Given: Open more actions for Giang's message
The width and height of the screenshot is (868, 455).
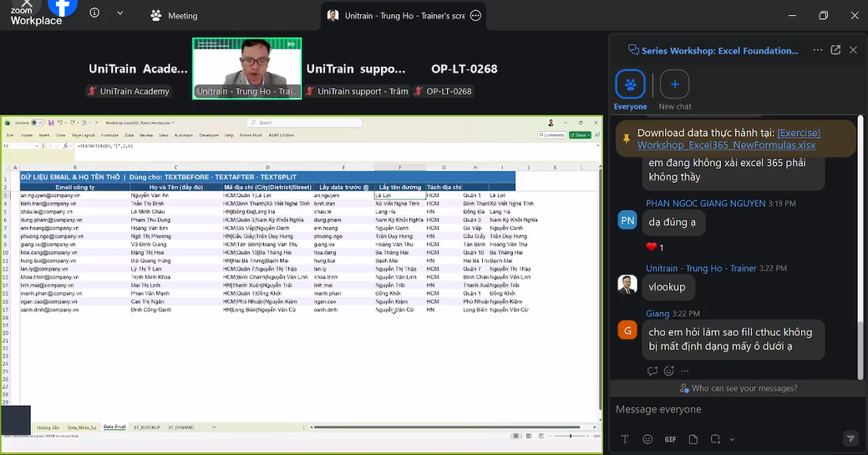Looking at the screenshot, I should (x=685, y=371).
